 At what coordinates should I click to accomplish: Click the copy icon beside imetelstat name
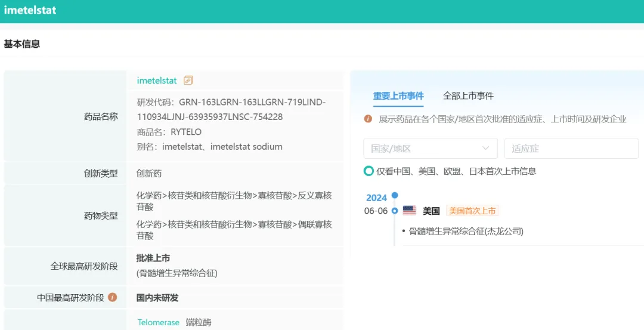(188, 81)
